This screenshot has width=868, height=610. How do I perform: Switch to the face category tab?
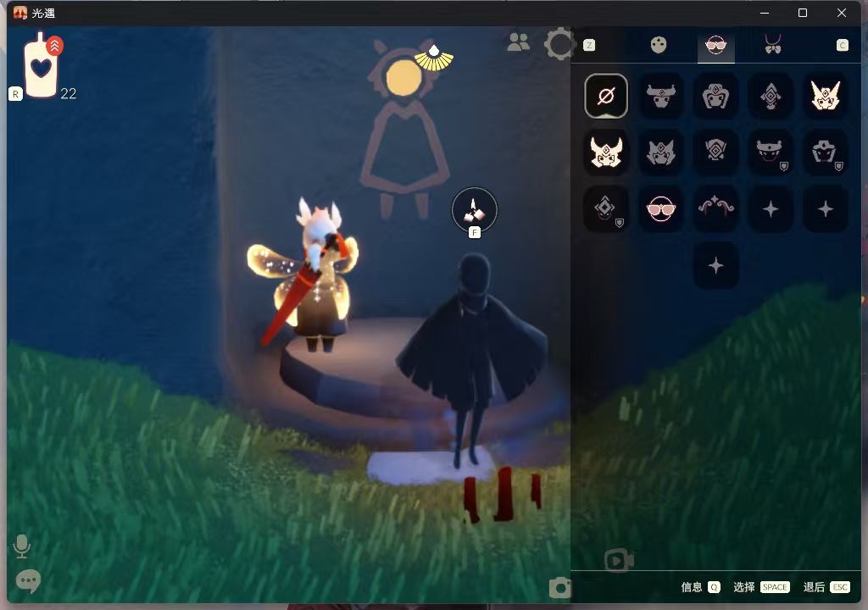[x=658, y=45]
